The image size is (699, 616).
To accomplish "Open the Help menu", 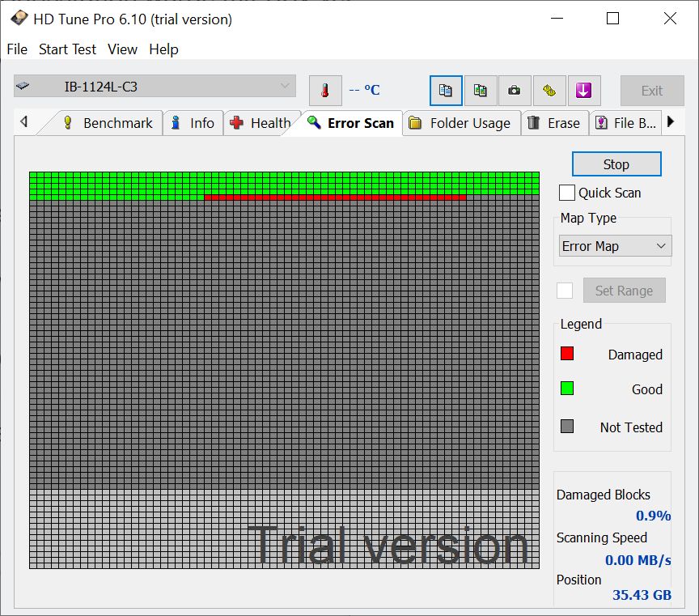I will pyautogui.click(x=163, y=49).
